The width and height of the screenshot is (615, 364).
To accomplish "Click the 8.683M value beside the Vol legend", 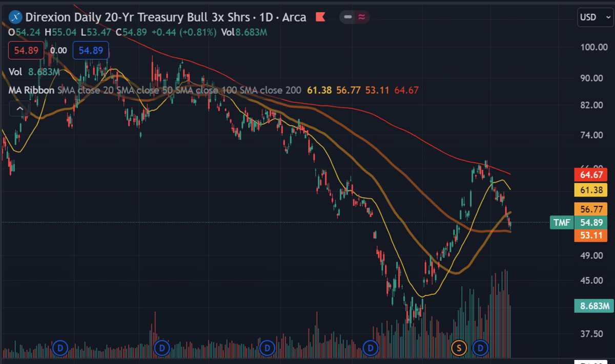I will tap(44, 72).
